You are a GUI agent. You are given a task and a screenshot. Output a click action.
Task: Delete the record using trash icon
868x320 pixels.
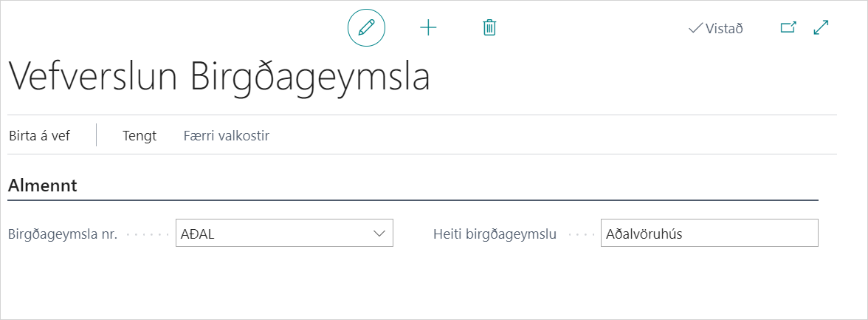pos(489,28)
